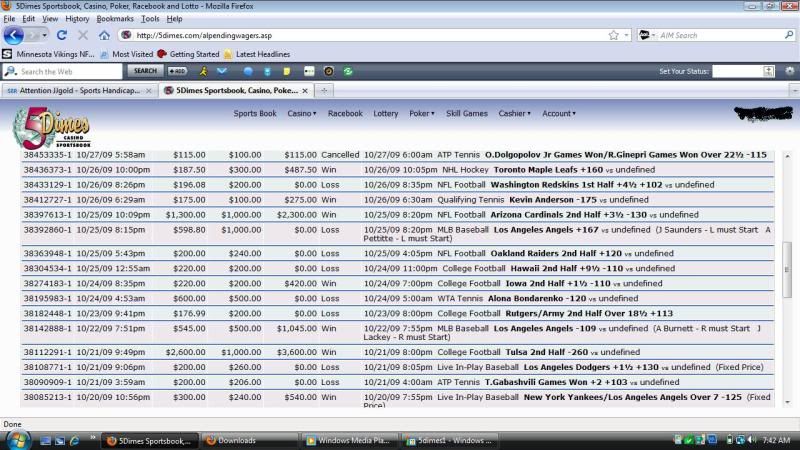
Task: Click the blue chat bubble toolbar icon
Action: (x=248, y=71)
